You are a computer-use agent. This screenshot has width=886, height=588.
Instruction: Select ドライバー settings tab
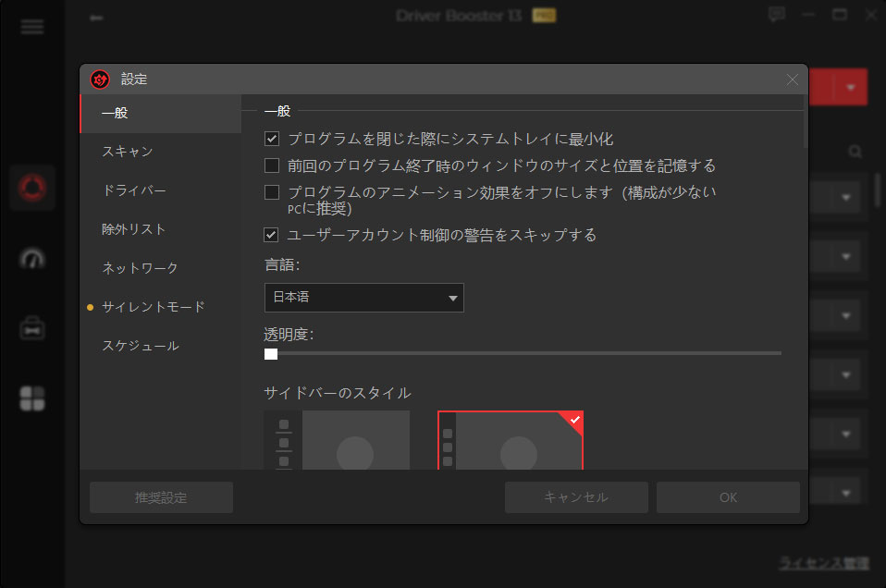pyautogui.click(x=161, y=191)
